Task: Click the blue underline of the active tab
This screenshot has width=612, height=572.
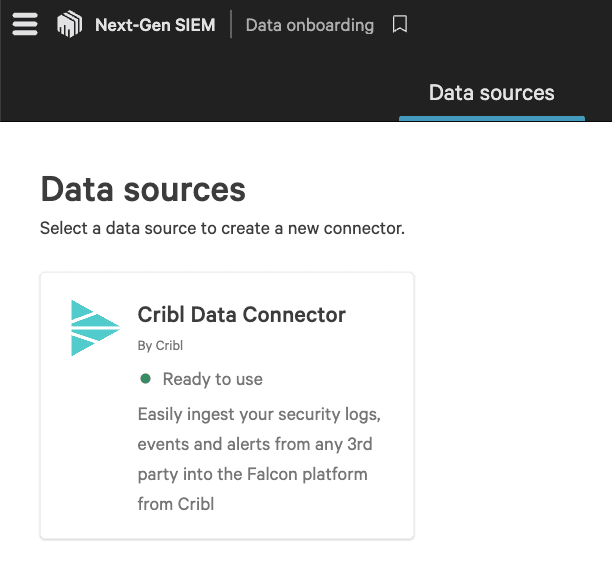Action: point(491,118)
